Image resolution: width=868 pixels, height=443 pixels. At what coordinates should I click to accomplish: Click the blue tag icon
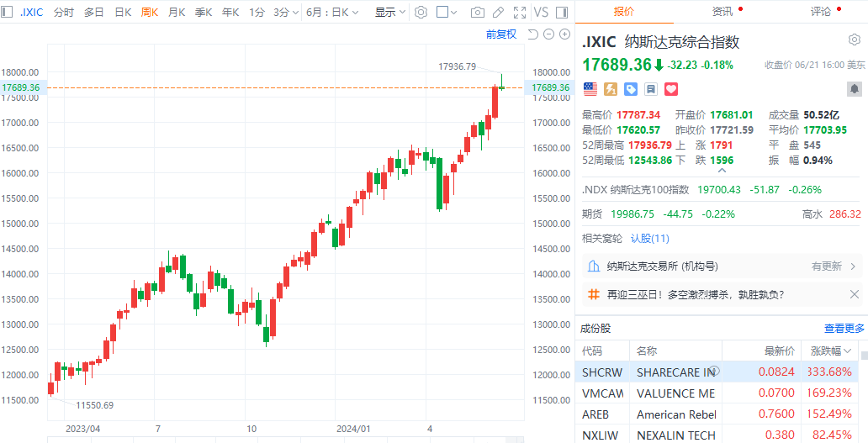[631, 89]
